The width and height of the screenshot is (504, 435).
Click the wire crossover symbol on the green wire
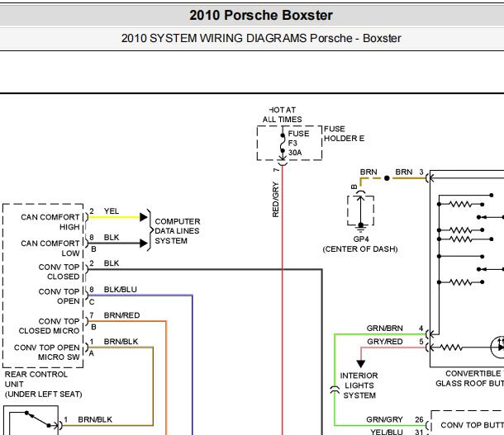coord(335,390)
